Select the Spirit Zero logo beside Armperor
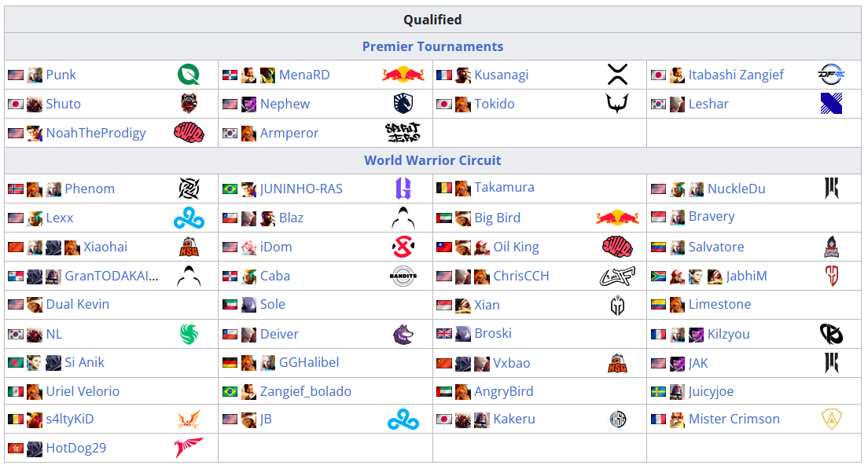 point(403,133)
